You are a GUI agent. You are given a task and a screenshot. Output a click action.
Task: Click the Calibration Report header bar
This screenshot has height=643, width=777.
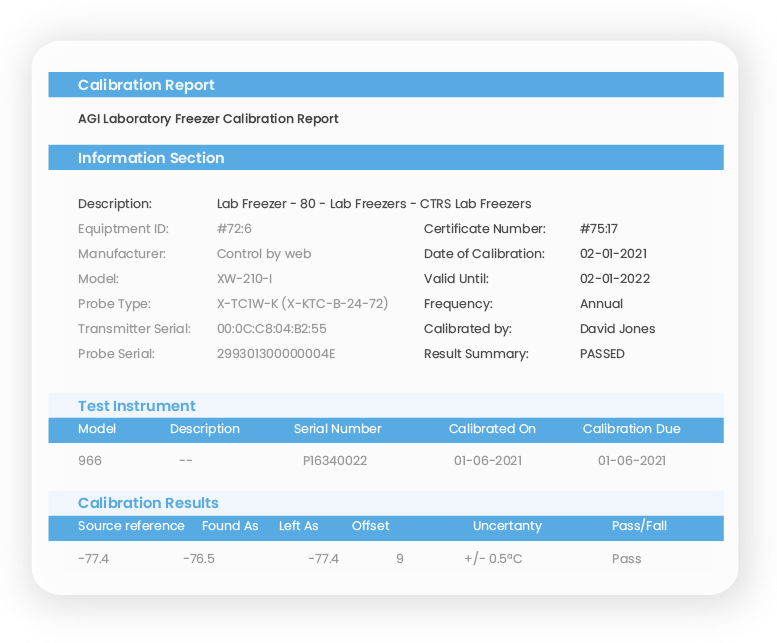(386, 85)
